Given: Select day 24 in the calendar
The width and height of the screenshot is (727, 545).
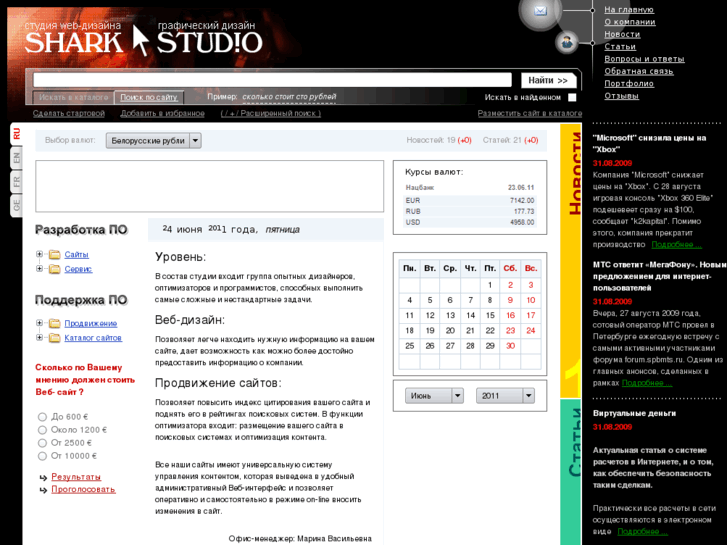Looking at the screenshot, I should tap(530, 331).
